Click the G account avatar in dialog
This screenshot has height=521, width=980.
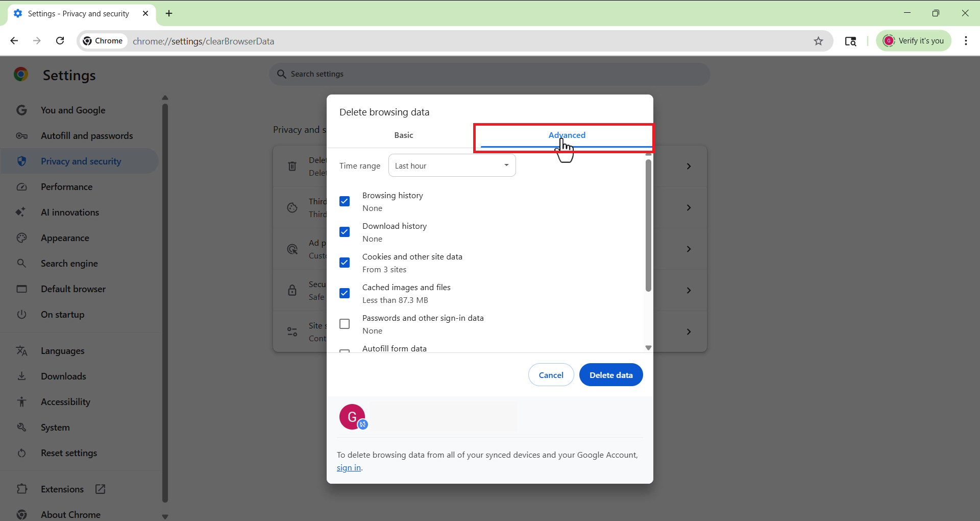click(x=352, y=417)
